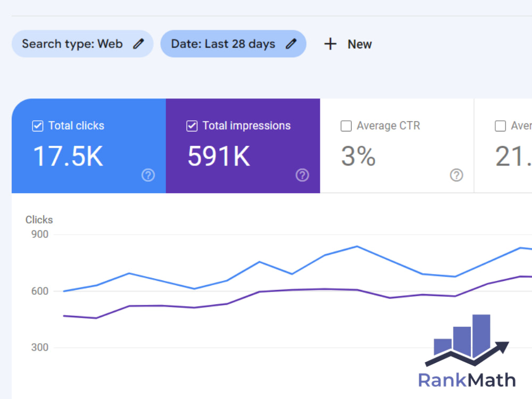
Task: Click the plus icon beside New
Action: click(x=330, y=44)
